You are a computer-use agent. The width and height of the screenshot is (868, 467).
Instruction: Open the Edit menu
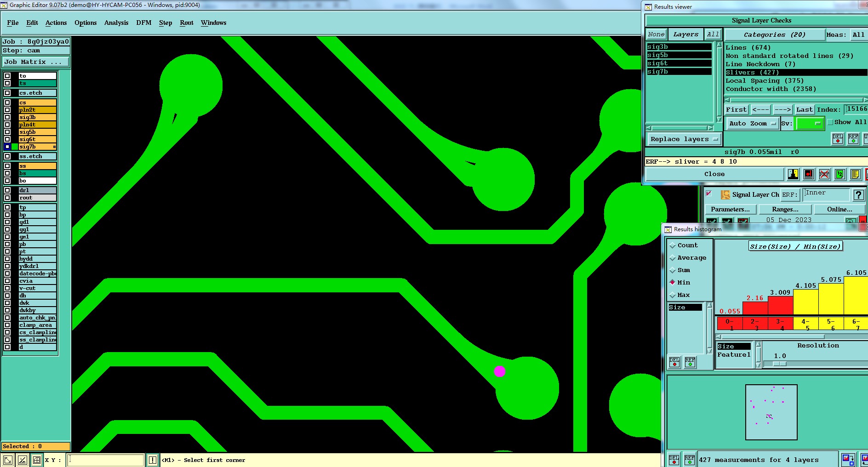32,23
